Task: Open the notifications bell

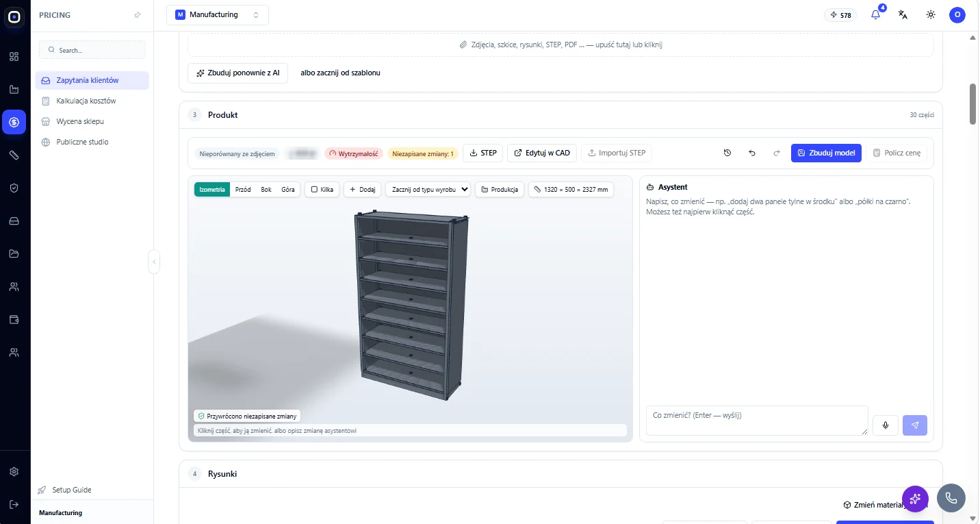Action: (875, 14)
